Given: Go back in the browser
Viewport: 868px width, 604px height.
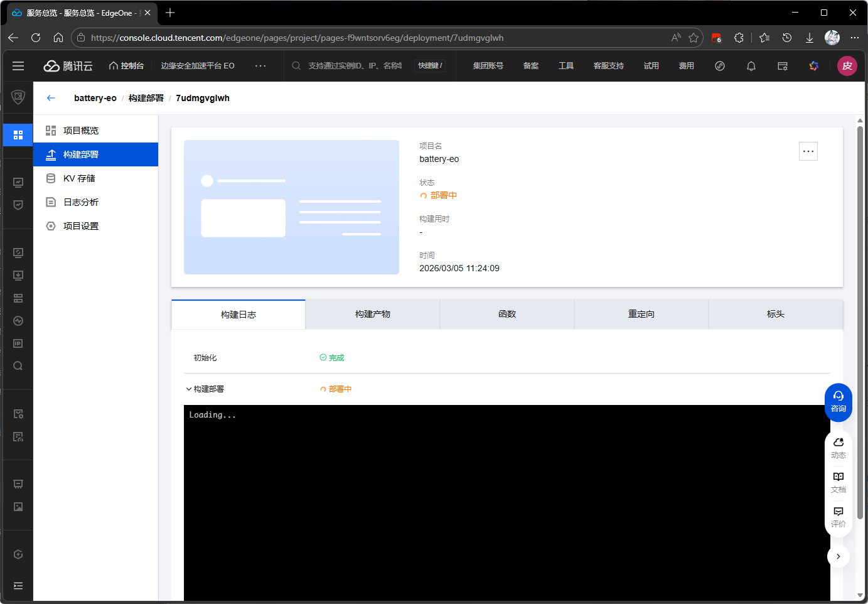Looking at the screenshot, I should click(x=13, y=38).
